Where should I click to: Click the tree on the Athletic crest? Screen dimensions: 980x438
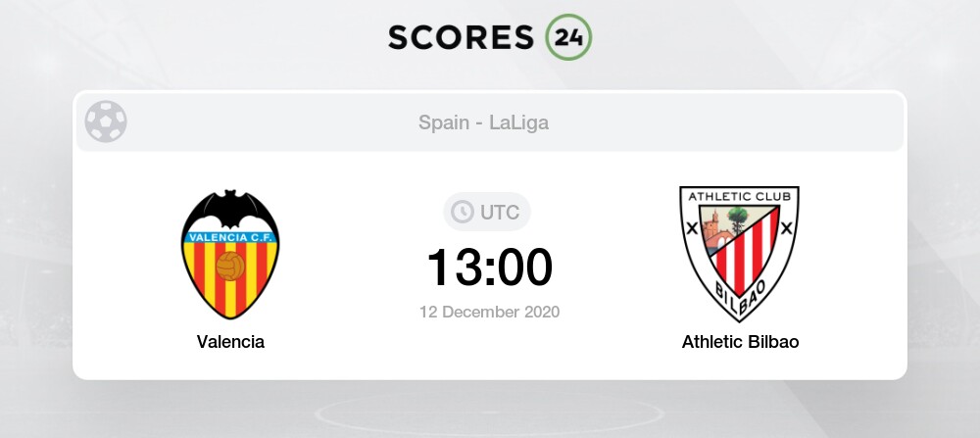738,219
